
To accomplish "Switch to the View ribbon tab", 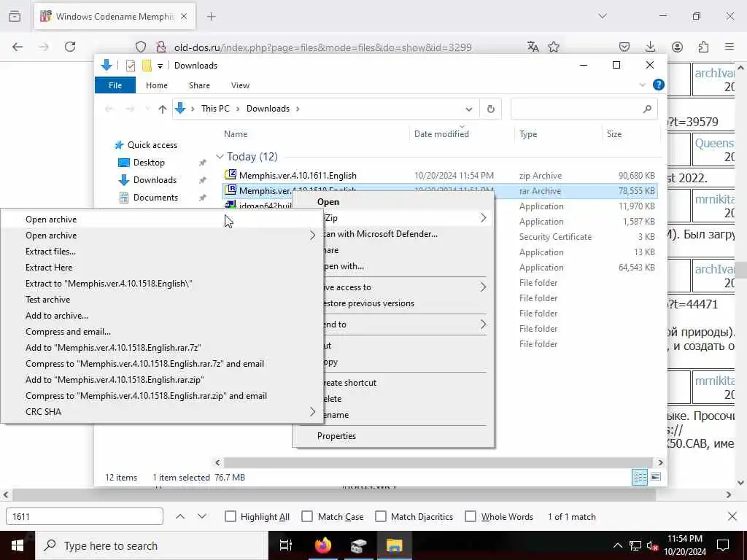I will (x=240, y=85).
